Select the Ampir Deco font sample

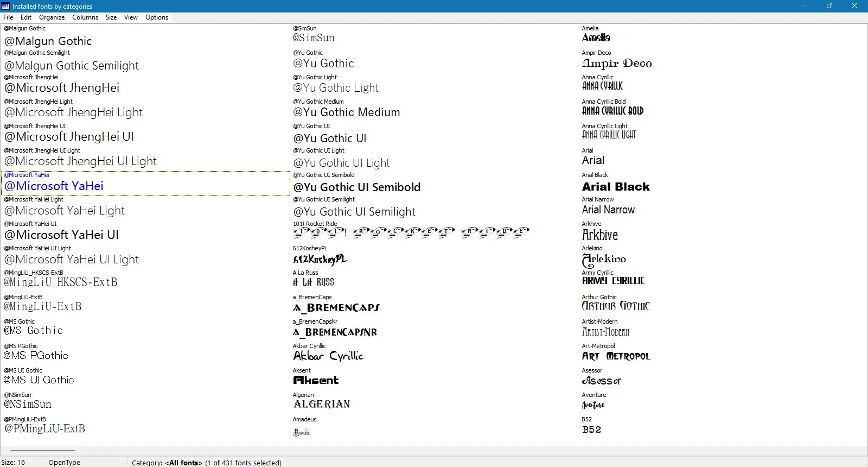tap(617, 64)
